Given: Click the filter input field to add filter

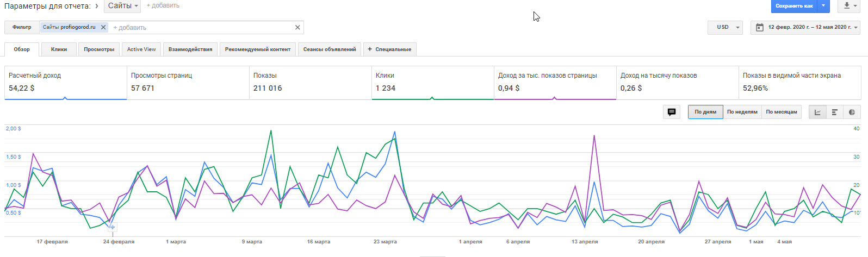Looking at the screenshot, I should [201, 28].
